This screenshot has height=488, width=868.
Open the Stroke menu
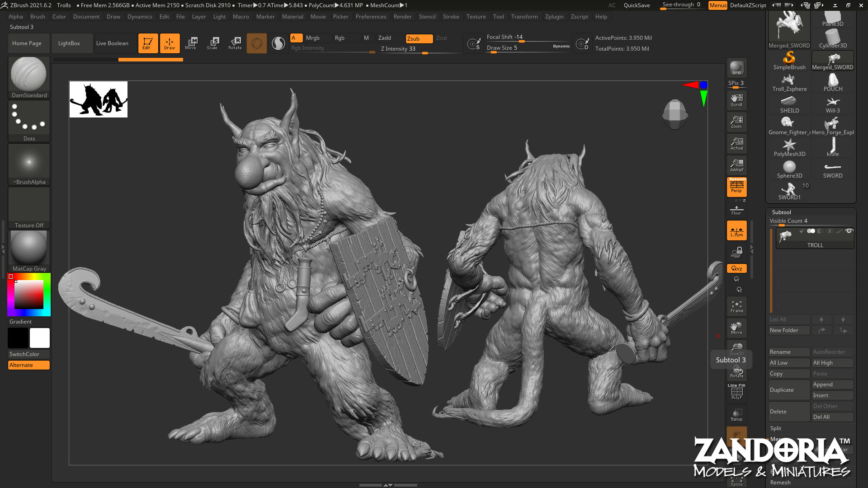450,17
